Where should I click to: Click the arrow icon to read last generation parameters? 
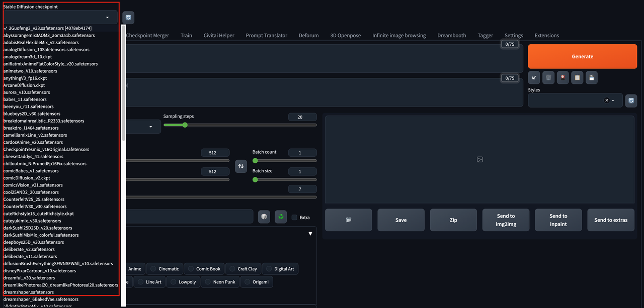pos(534,77)
